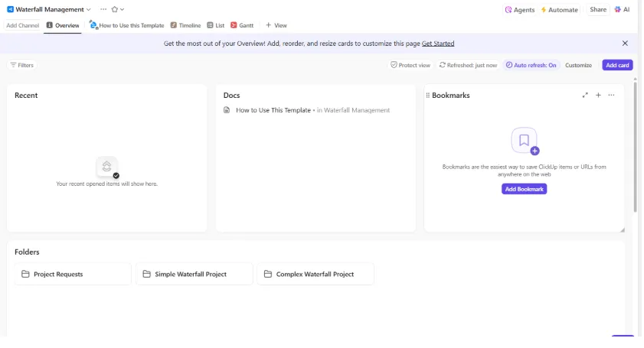Open the Simple Waterfall Project folder

coord(195,274)
